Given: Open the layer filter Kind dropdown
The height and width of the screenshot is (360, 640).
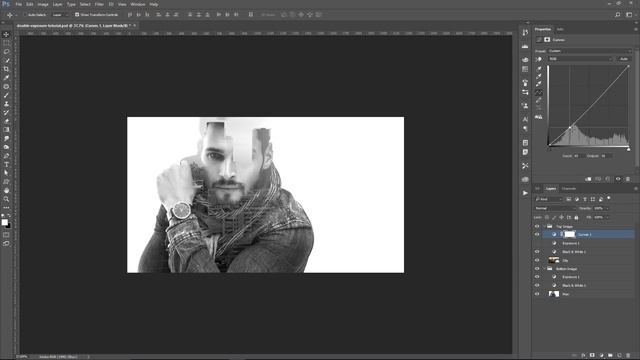Looking at the screenshot, I should tap(549, 199).
